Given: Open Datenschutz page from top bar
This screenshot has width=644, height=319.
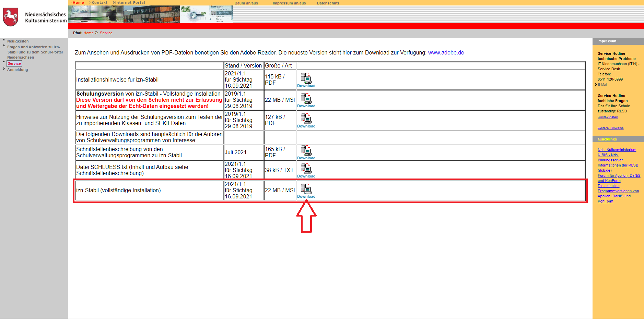Looking at the screenshot, I should click(x=328, y=3).
